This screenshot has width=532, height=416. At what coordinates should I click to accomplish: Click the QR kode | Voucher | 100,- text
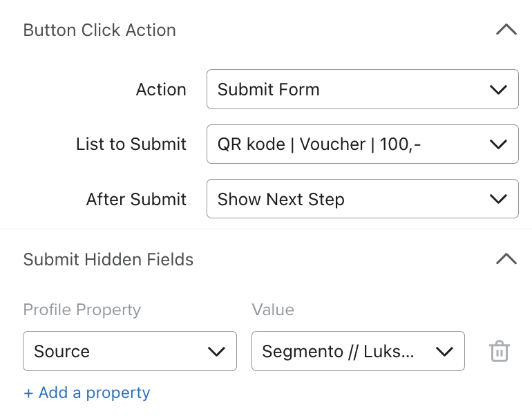coord(319,144)
